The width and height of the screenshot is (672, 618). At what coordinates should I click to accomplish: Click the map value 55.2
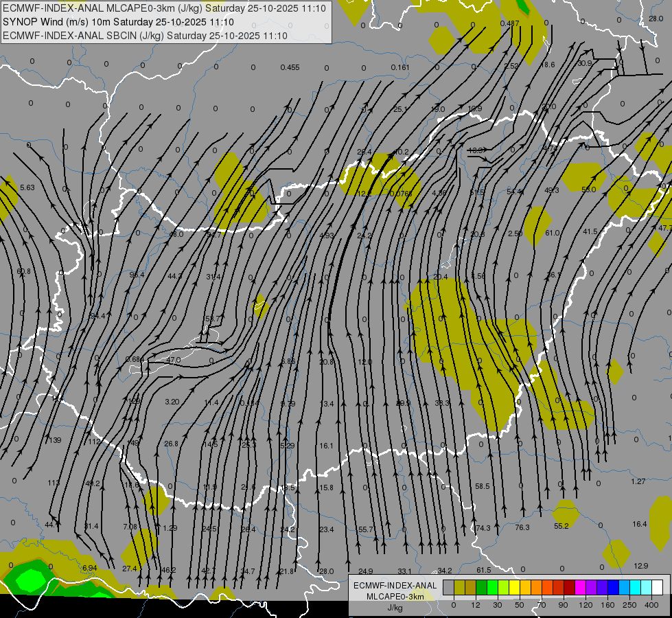click(x=561, y=526)
